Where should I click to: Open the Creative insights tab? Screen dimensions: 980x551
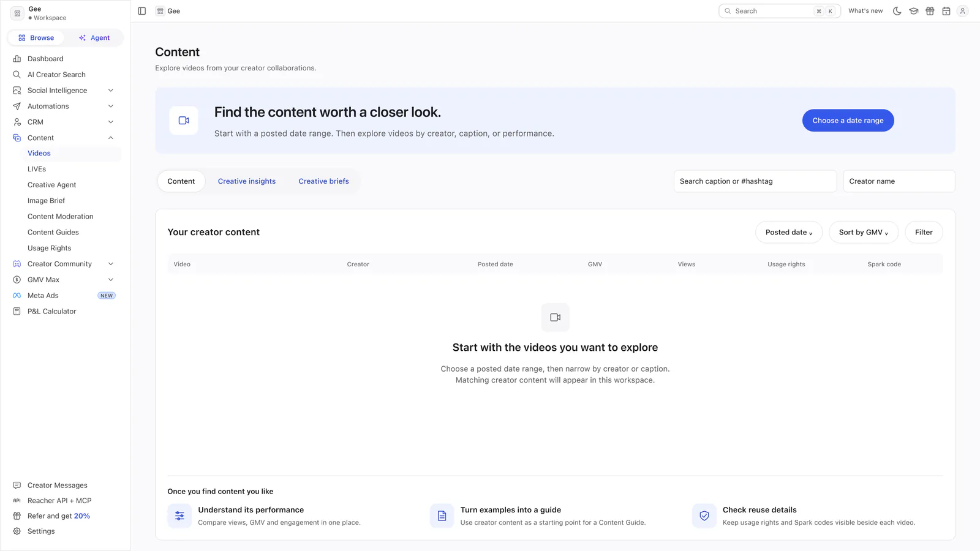click(247, 181)
